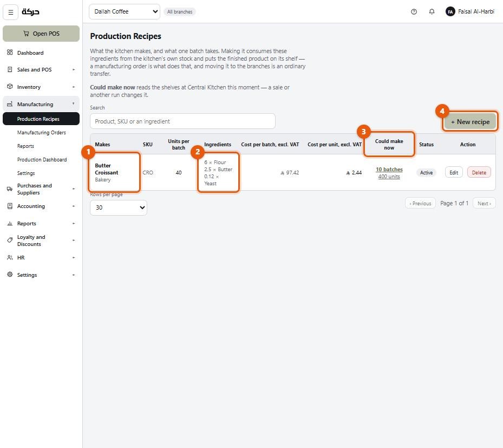The height and width of the screenshot is (448, 503).
Task: Expand the HR submenu arrow
Action: 74,258
